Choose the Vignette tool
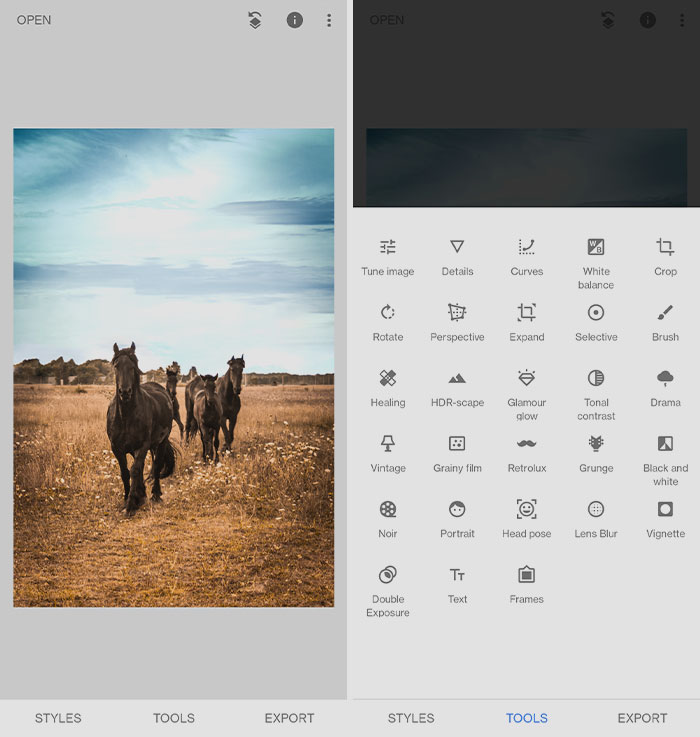The image size is (700, 737). pyautogui.click(x=665, y=518)
